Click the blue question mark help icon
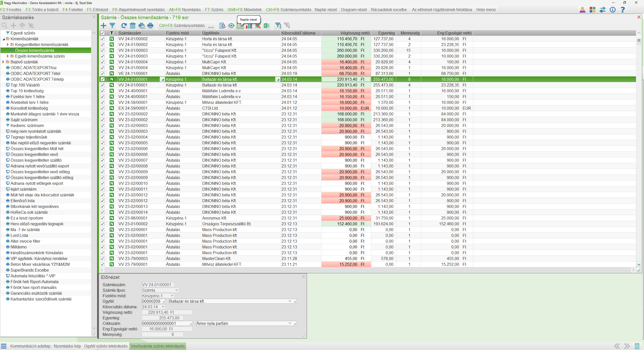This screenshot has height=350, width=644. point(623,10)
